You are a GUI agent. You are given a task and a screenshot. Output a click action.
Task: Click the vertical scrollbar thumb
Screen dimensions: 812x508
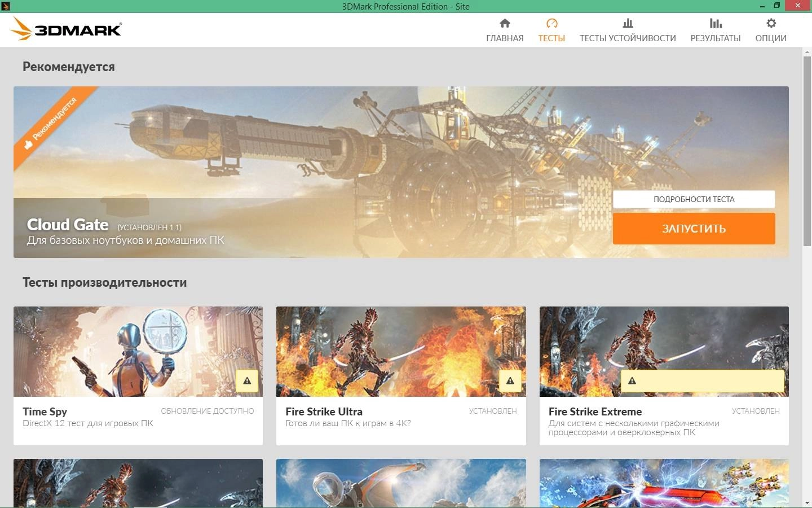(807, 151)
